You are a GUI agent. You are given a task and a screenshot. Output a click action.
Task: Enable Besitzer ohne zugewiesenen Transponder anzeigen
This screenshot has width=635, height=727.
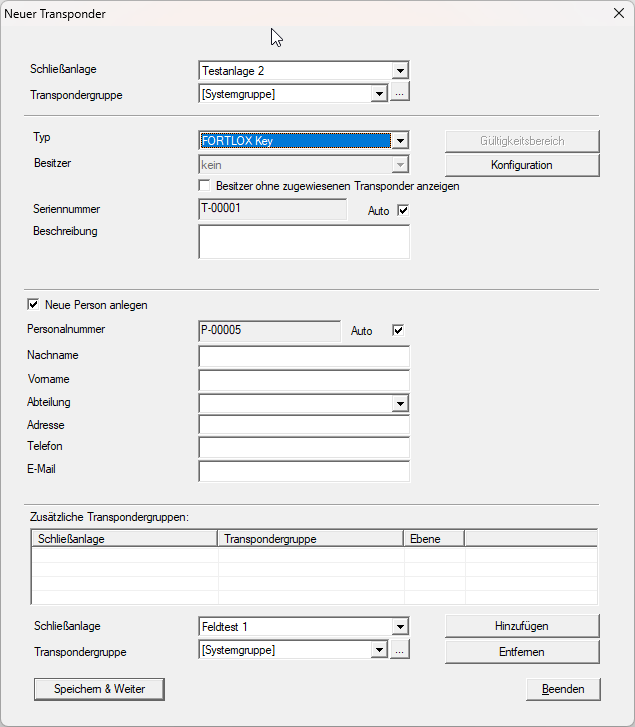coord(205,186)
